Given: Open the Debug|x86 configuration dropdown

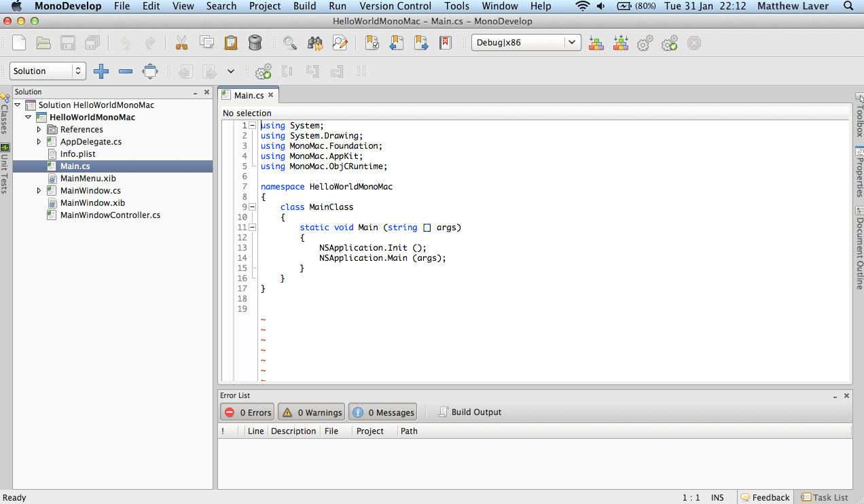Looking at the screenshot, I should (526, 42).
